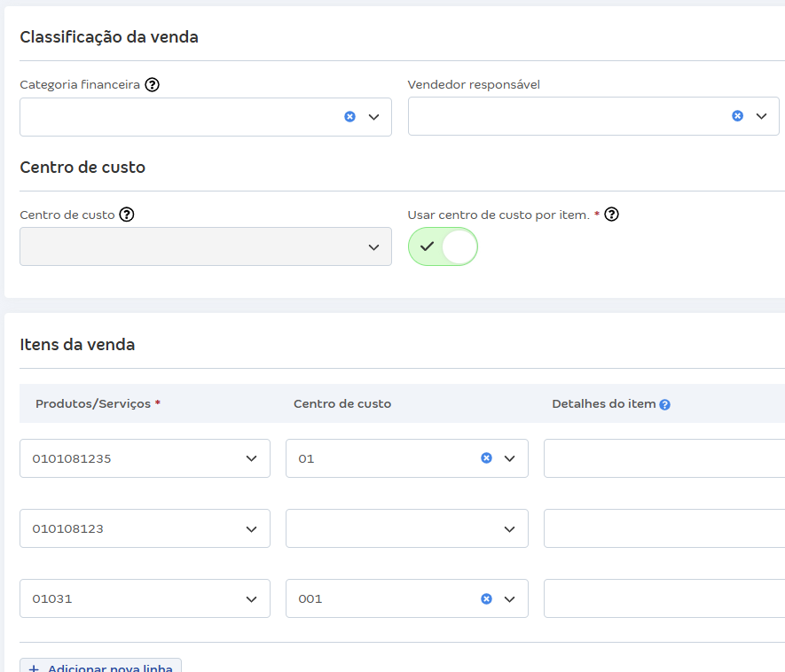This screenshot has height=672, width=785.
Task: Click the Usar centro de custo por item control
Action: tap(442, 246)
